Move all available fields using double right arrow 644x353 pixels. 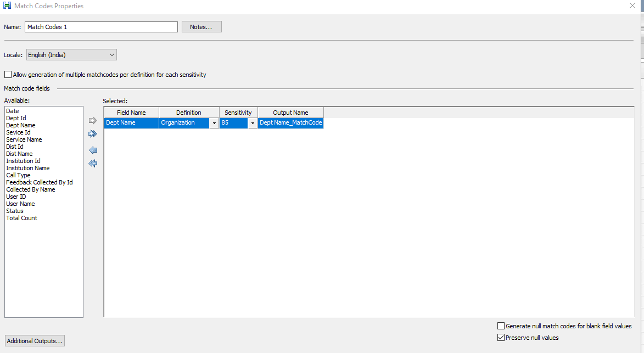tap(93, 133)
